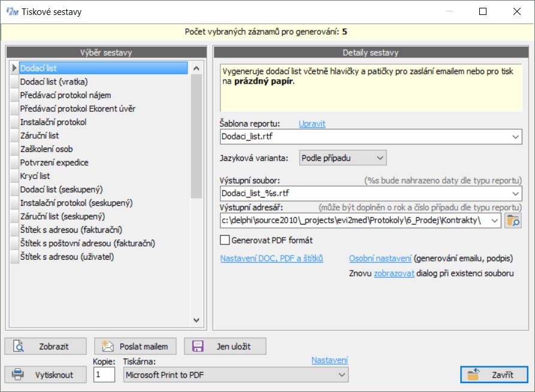Viewport: 535px width, 392px height.
Task: Enable Generovat PDF formát checkbox
Action: click(225, 240)
